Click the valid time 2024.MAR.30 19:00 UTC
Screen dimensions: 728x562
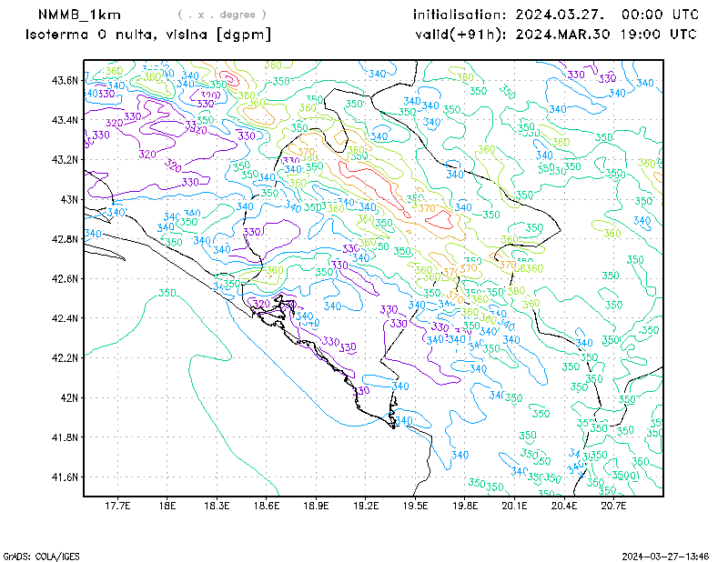pyautogui.click(x=606, y=35)
